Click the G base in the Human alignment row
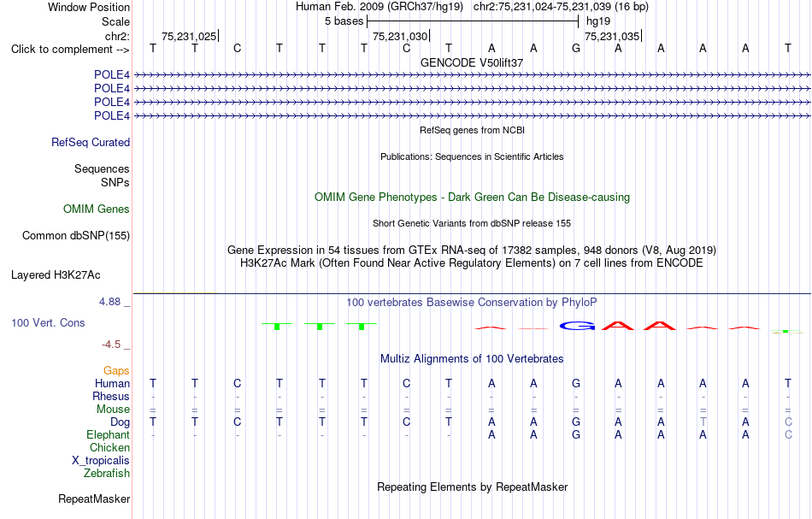This screenshot has width=812, height=519. click(x=576, y=383)
